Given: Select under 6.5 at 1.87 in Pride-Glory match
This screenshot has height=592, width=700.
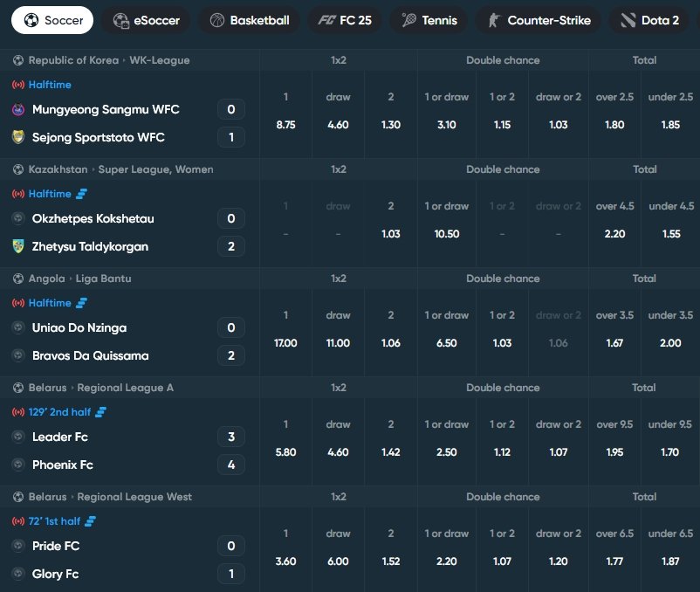Looking at the screenshot, I should [x=669, y=560].
